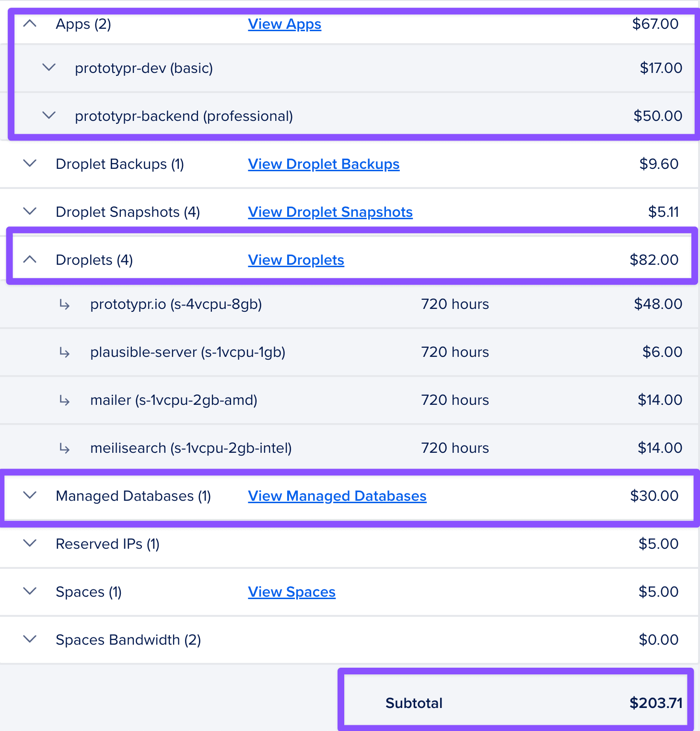Expand the Droplet Backups section
Screen dimensions: 700x731
pos(29,164)
